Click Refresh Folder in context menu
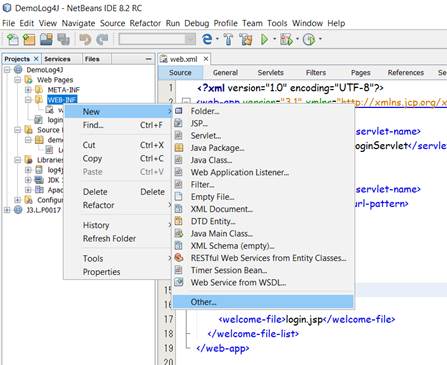The width and height of the screenshot is (447, 365). (117, 238)
